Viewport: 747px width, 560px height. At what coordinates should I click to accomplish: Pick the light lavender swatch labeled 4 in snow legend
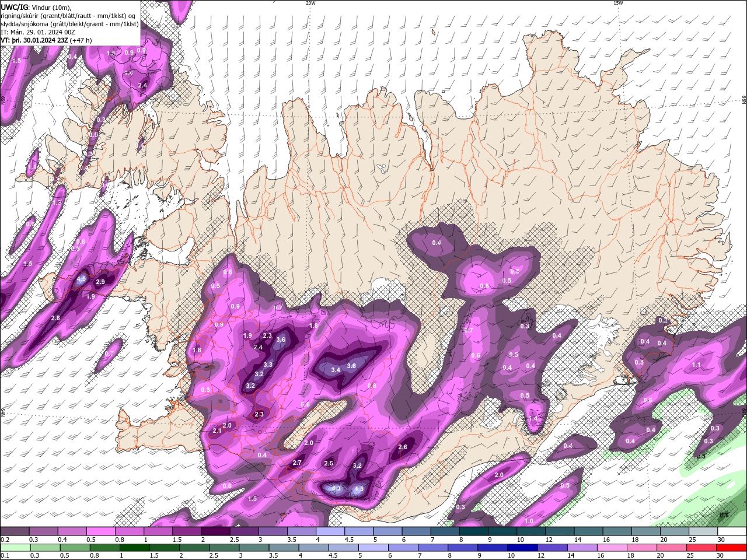tap(330, 531)
